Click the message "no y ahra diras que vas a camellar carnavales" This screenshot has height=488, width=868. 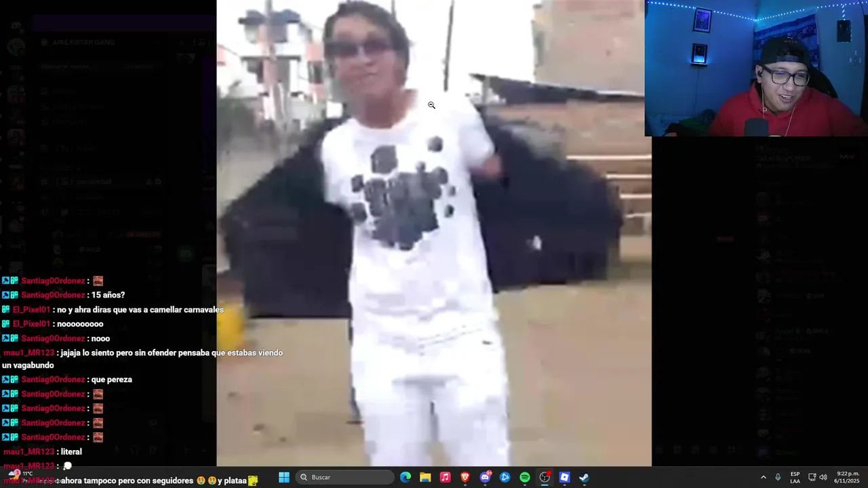140,310
